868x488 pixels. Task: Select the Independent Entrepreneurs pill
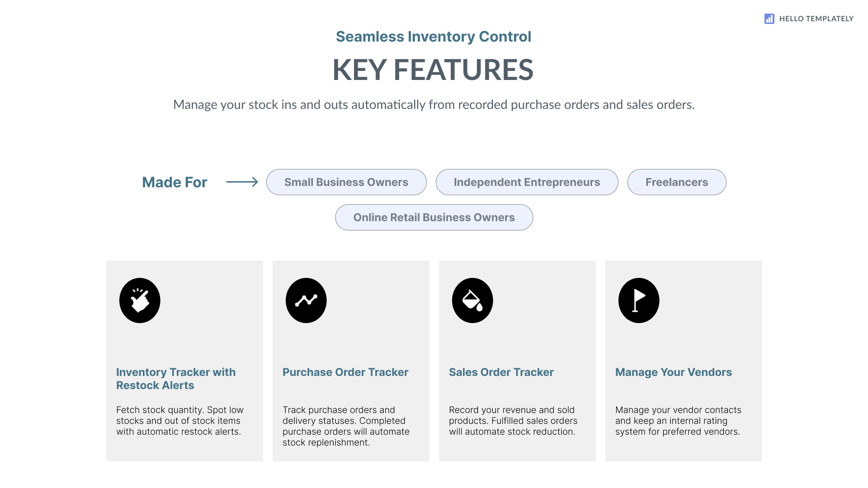pyautogui.click(x=527, y=182)
